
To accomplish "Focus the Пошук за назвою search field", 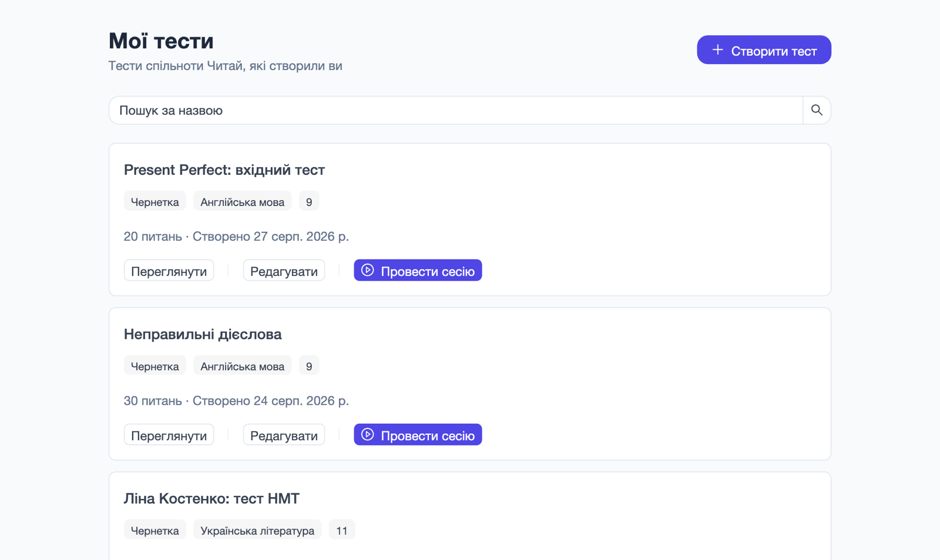I will click(x=456, y=110).
